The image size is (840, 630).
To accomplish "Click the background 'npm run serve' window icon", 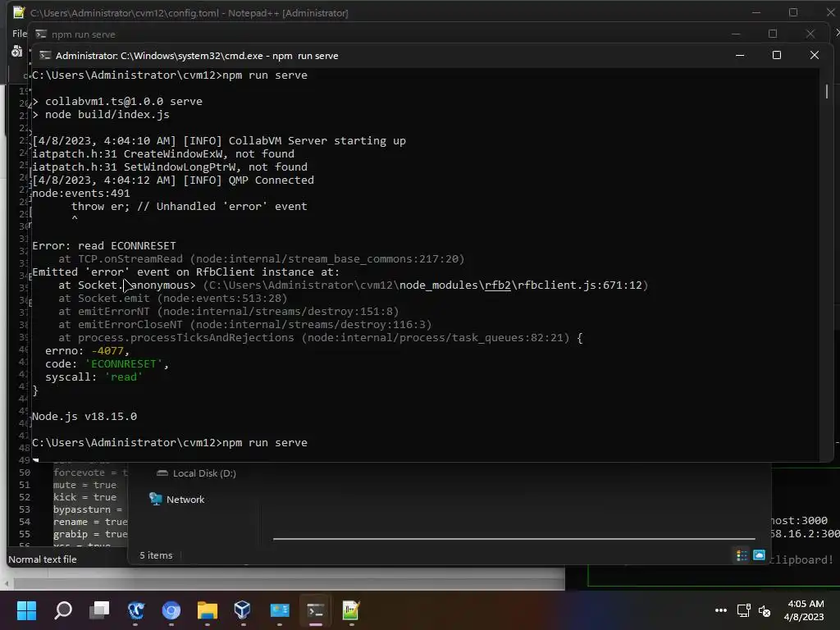I will click(41, 34).
